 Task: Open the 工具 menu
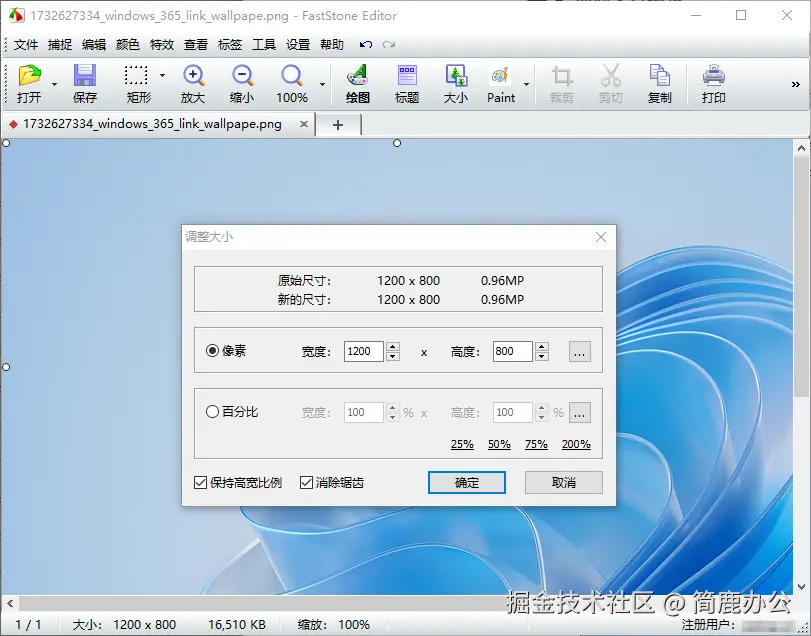264,45
